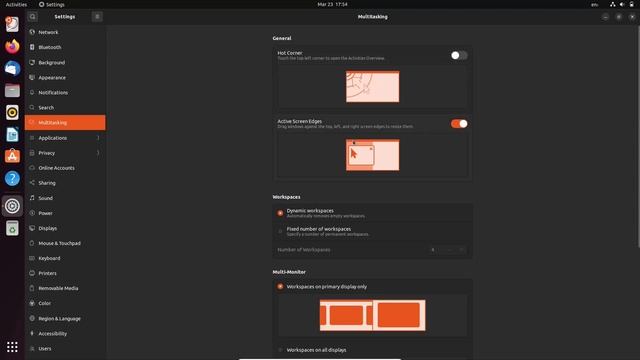The image size is (640, 360).
Task: Open Displays settings panel label
Action: click(48, 228)
